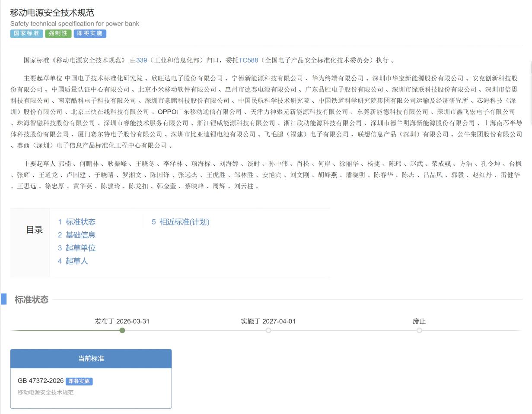
Task: Select 4 起草人 in the contents list
Action: (x=73, y=261)
